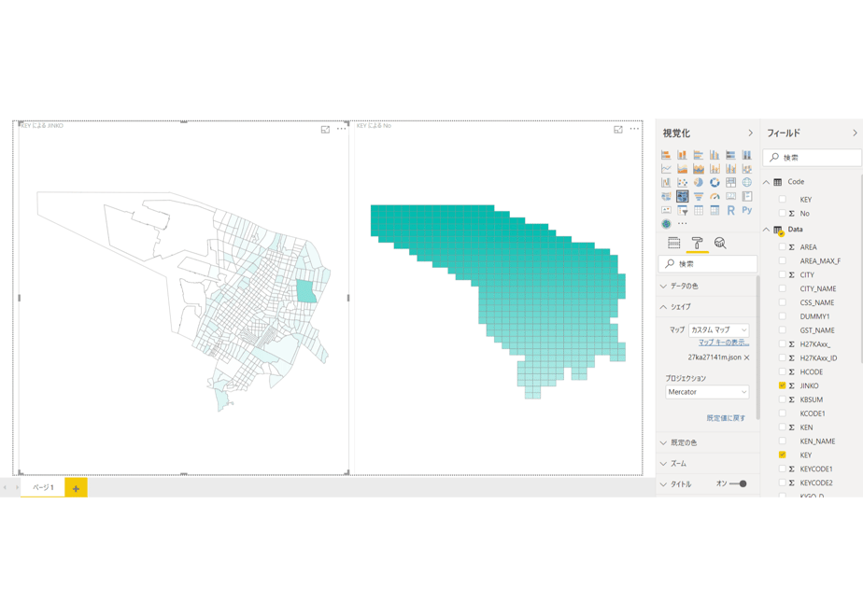This screenshot has width=863, height=616.
Task: Select the line chart visualization icon
Action: pyautogui.click(x=666, y=169)
